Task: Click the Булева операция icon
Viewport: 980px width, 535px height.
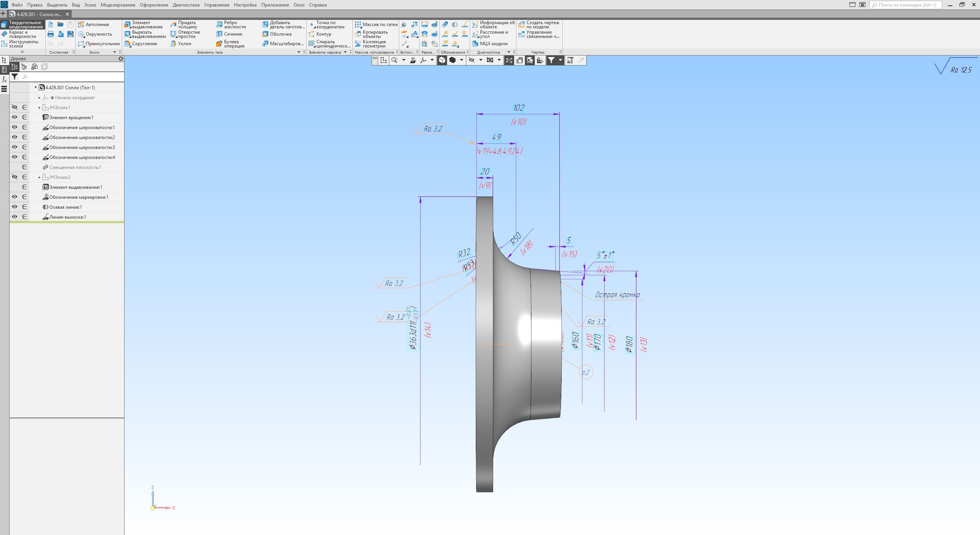Action: pos(219,44)
